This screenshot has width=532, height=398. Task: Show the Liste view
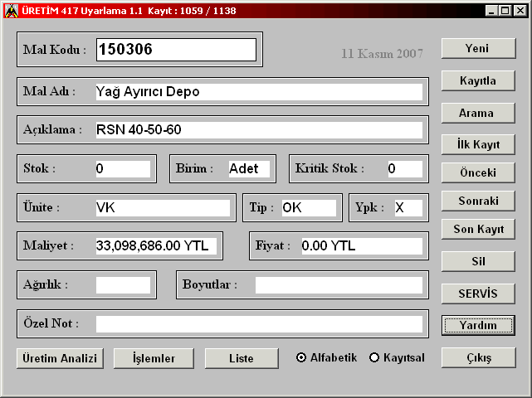242,358
